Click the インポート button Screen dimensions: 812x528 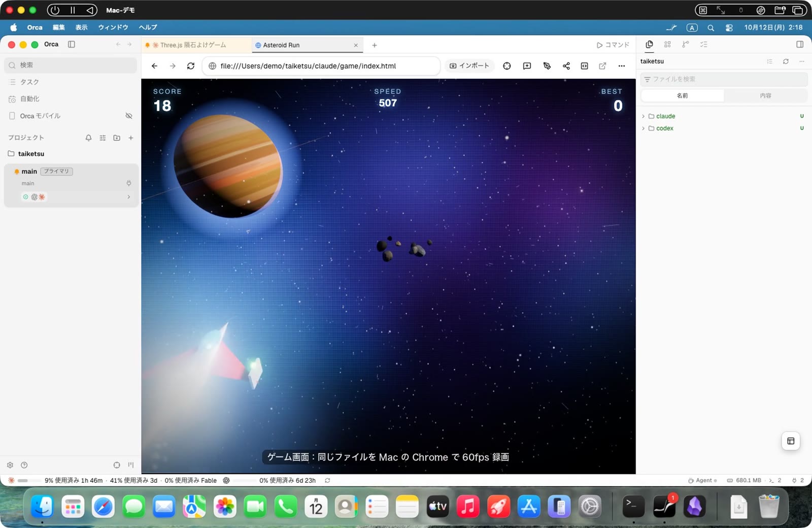pyautogui.click(x=469, y=66)
